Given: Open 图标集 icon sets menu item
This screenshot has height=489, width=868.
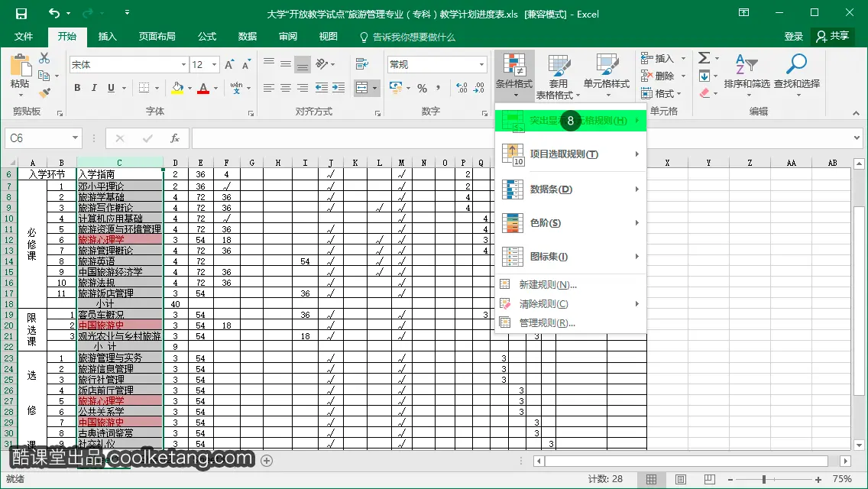Looking at the screenshot, I should point(571,257).
